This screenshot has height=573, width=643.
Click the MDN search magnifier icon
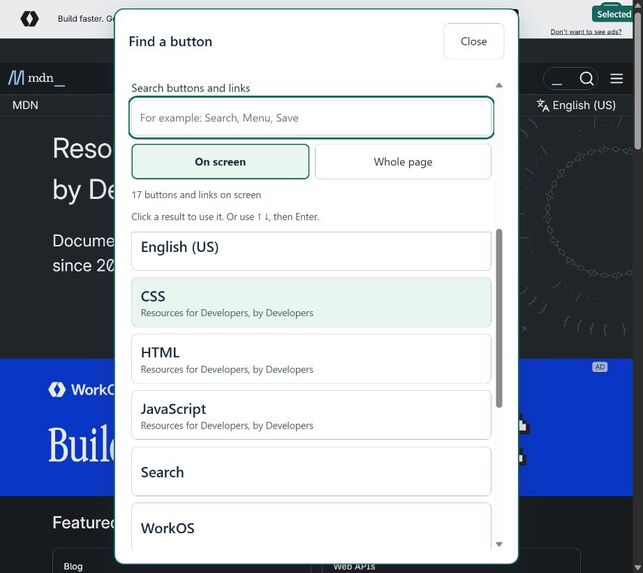pyautogui.click(x=586, y=78)
